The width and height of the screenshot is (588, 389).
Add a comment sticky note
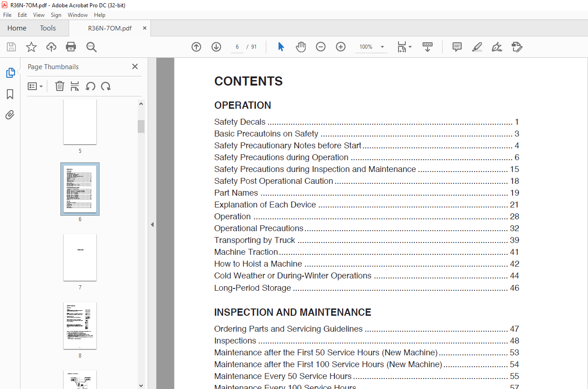point(457,47)
